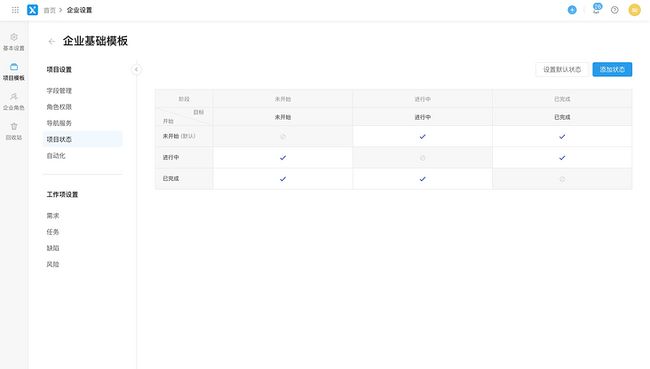The width and height of the screenshot is (650, 369).
Task: Open 回收站 in the left rail
Action: pos(14,131)
